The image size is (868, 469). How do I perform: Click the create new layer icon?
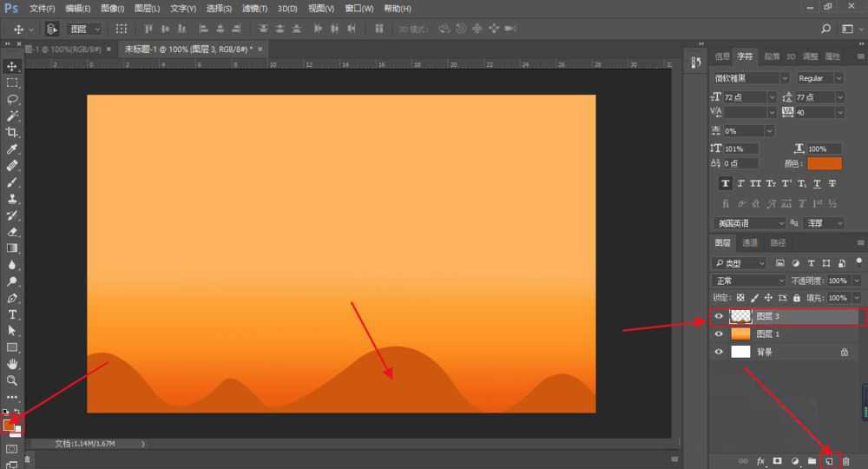click(x=828, y=460)
